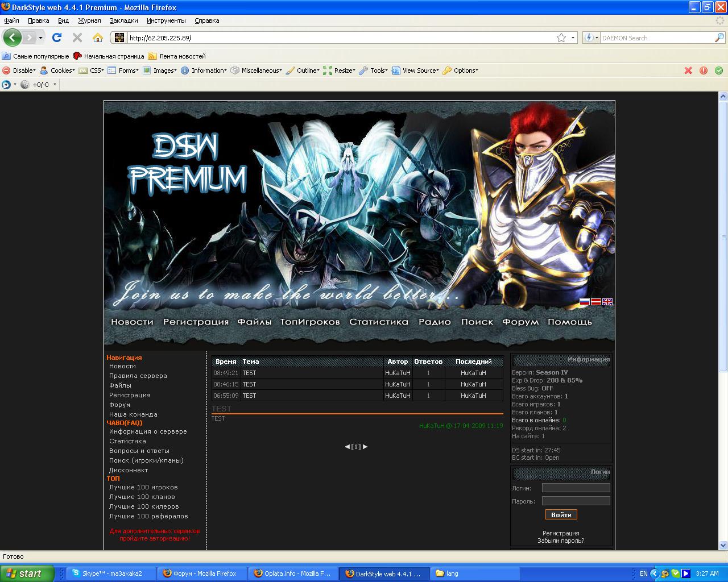Stop loading with the X toolbar icon

77,38
